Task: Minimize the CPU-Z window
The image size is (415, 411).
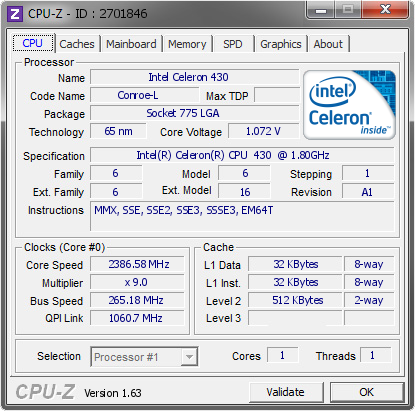Action: point(321,10)
